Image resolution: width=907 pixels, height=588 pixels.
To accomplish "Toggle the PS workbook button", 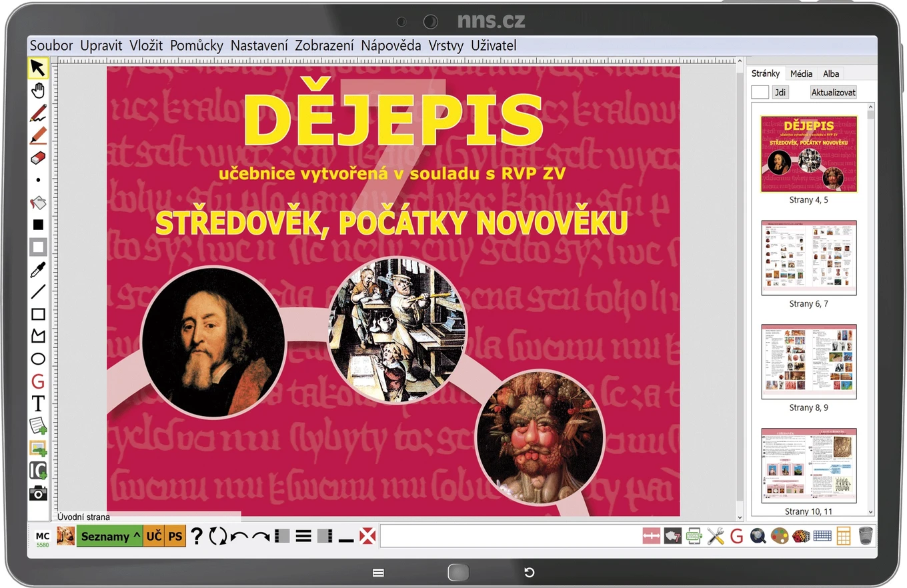I will [x=175, y=536].
